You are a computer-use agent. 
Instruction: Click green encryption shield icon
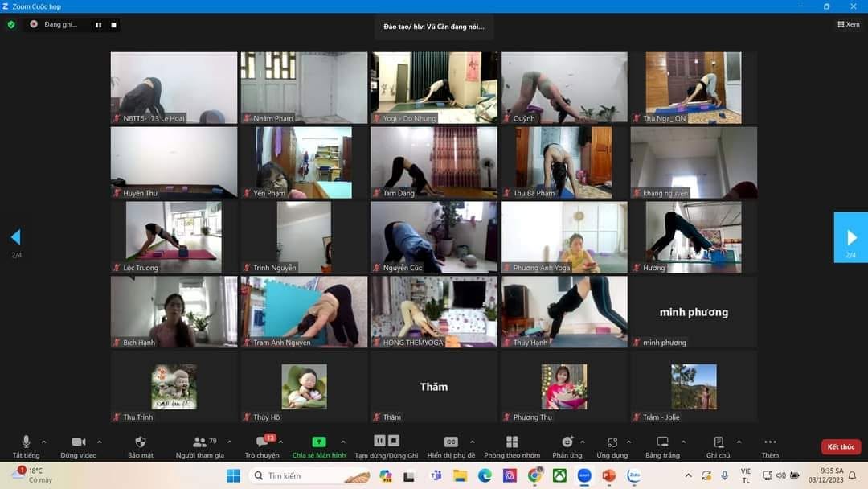11,24
